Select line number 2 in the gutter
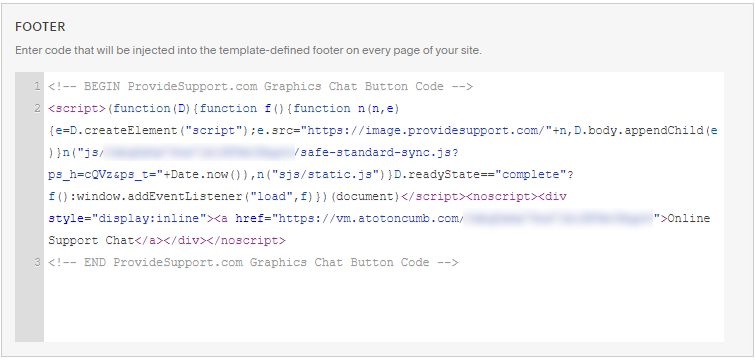The image size is (755, 360). coord(37,108)
